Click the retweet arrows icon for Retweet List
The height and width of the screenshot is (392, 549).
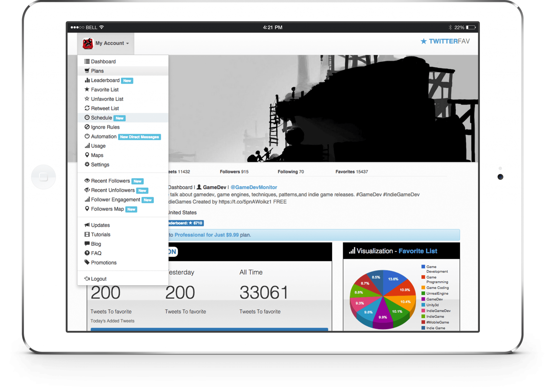87,108
